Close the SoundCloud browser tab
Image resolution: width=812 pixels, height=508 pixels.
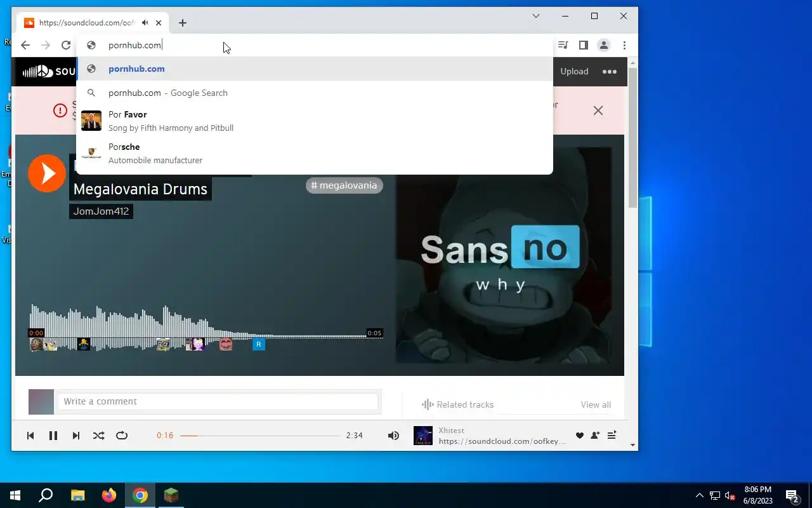[159, 23]
